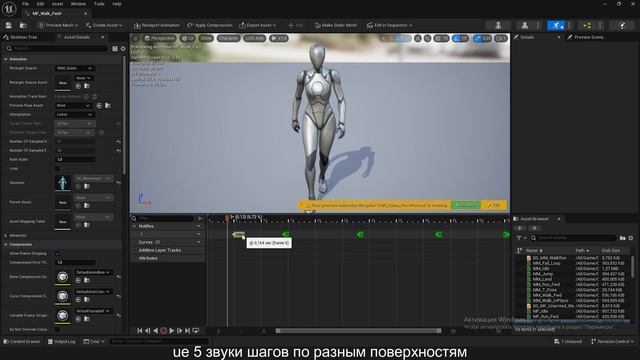This screenshot has width=640, height=360.
Task: Open the Asset menu
Action: [x=58, y=4]
